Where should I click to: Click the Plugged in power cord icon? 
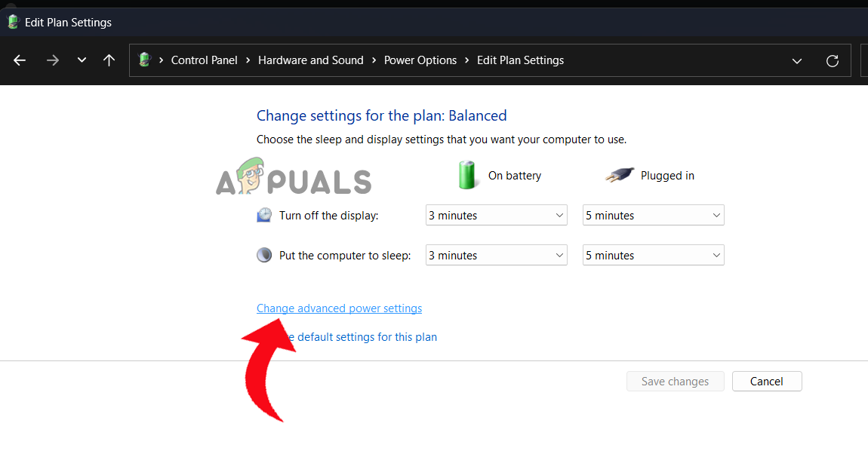(619, 174)
